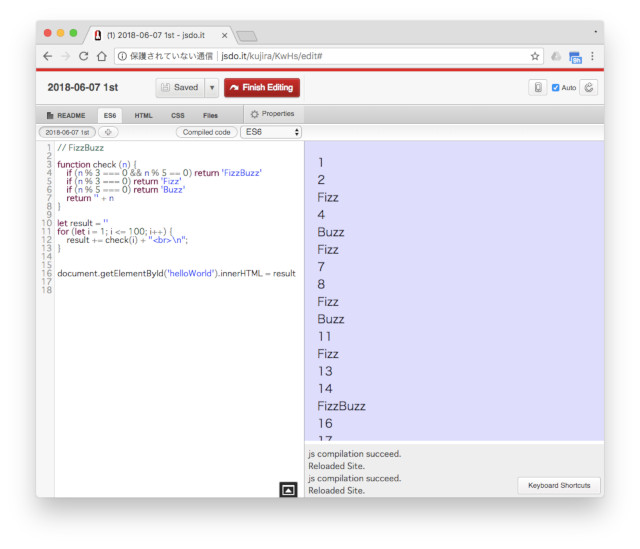Viewport: 640px width, 549px height.
Task: Switch to the HTML tab
Action: click(x=144, y=115)
